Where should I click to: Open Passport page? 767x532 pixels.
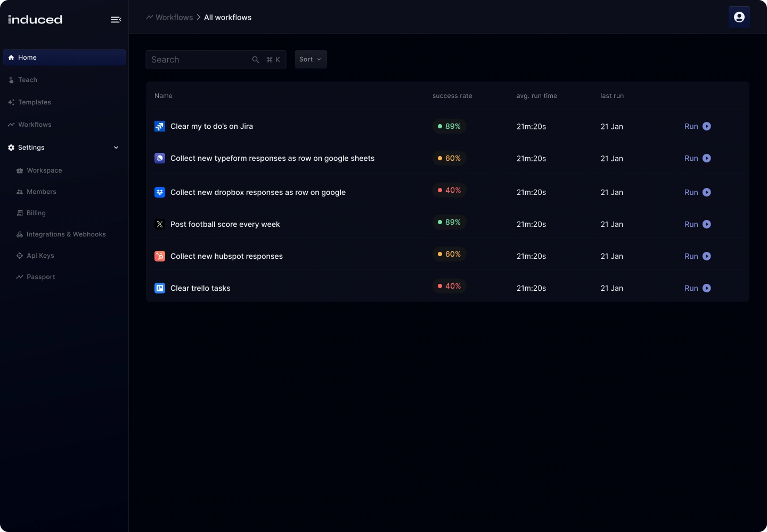[x=40, y=277]
